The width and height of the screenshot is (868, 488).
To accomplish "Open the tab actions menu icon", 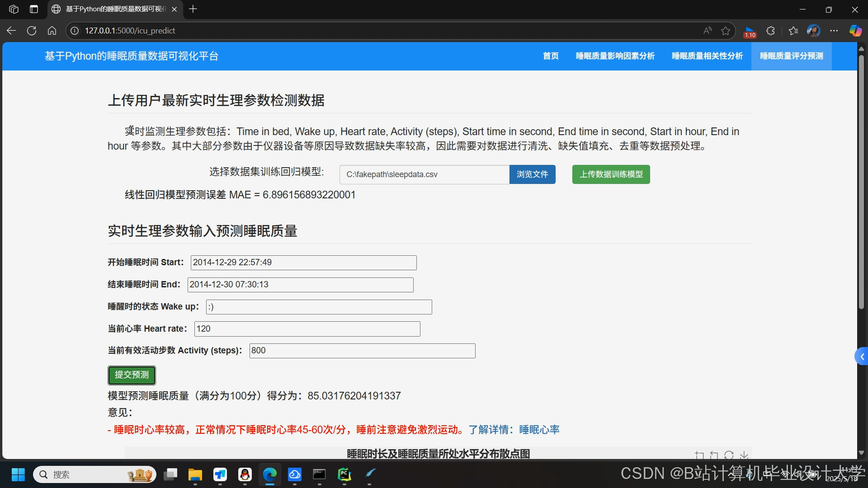I will coord(34,9).
